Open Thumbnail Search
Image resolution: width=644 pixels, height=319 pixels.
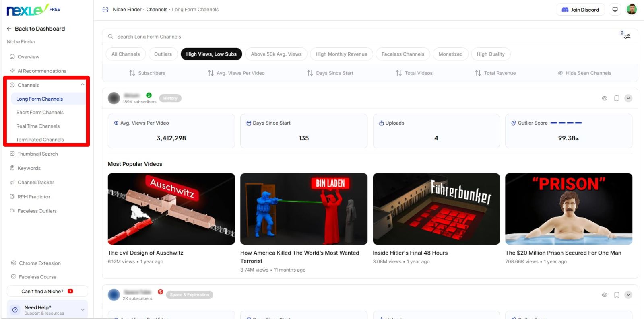[x=37, y=154]
